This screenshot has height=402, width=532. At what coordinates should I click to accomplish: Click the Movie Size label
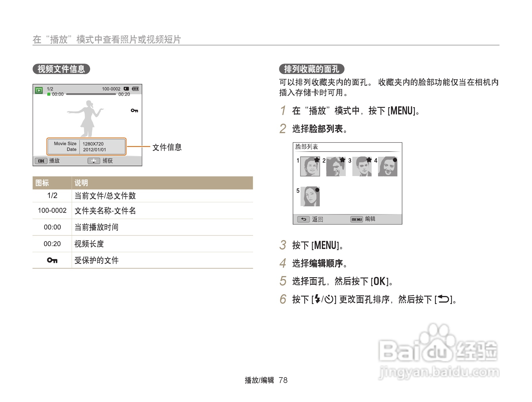(65, 144)
